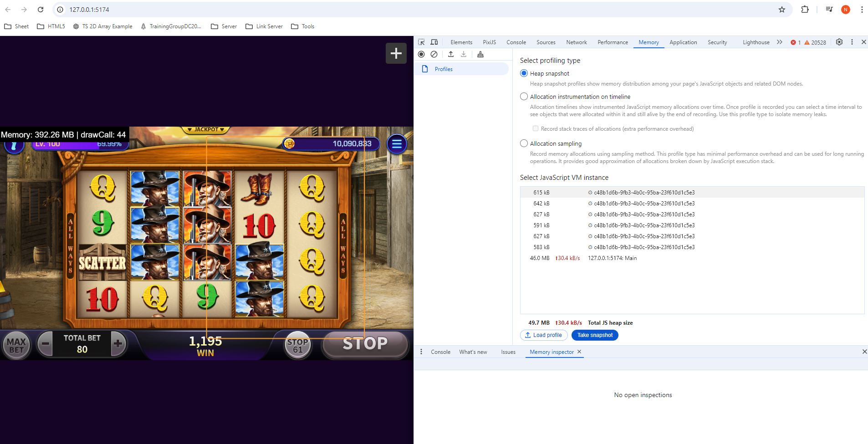Open the Security tab

(717, 42)
